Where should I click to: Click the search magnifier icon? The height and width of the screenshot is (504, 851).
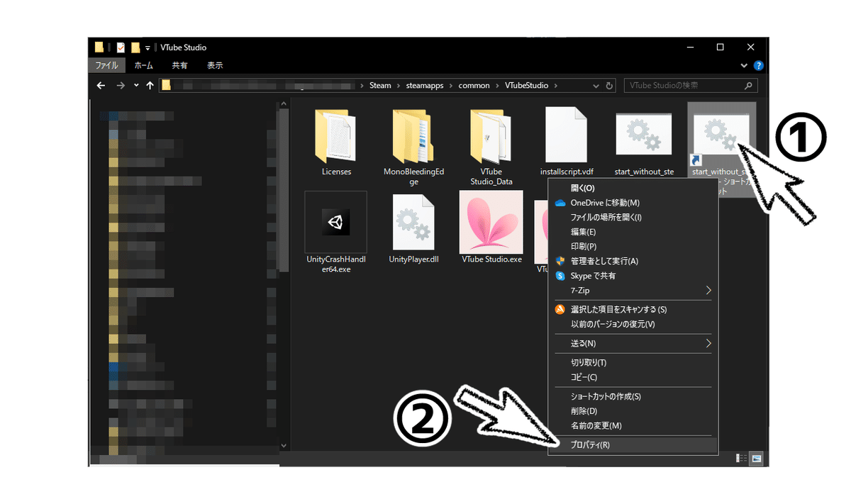(x=749, y=86)
